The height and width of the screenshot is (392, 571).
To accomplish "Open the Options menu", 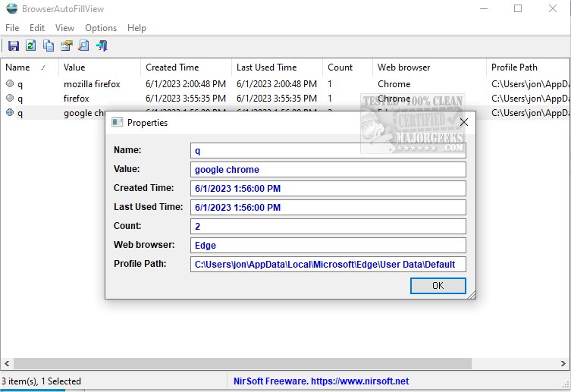I will tap(101, 28).
